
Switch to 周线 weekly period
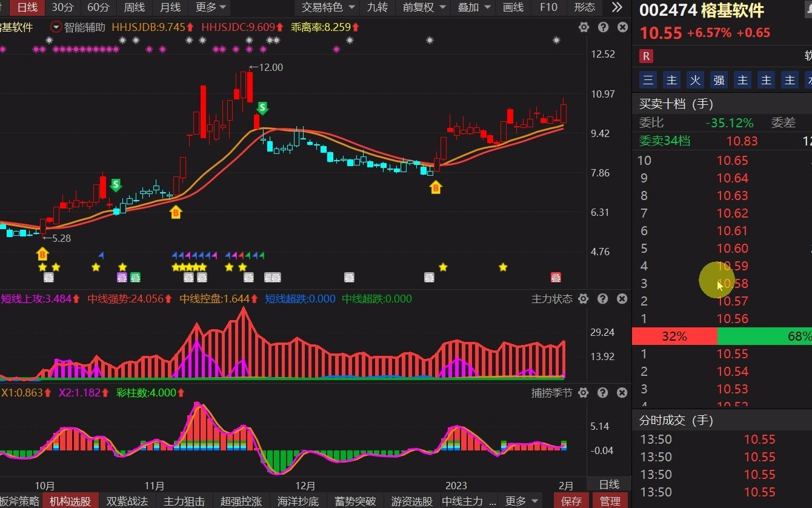pyautogui.click(x=134, y=7)
